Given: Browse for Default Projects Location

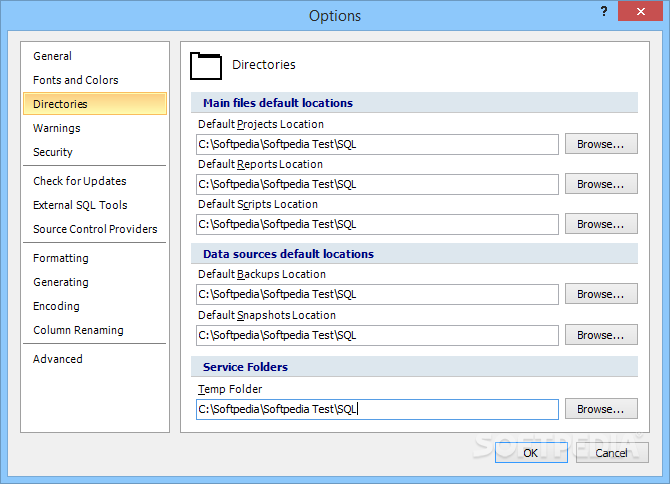Looking at the screenshot, I should [x=601, y=144].
